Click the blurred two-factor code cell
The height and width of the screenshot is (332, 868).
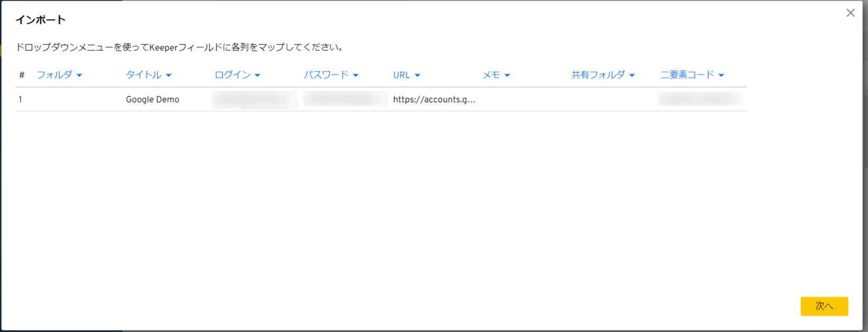tap(700, 99)
